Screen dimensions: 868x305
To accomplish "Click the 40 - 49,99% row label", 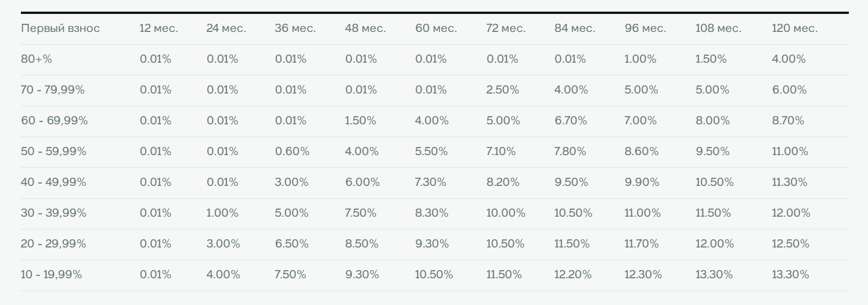I will coord(53,182).
